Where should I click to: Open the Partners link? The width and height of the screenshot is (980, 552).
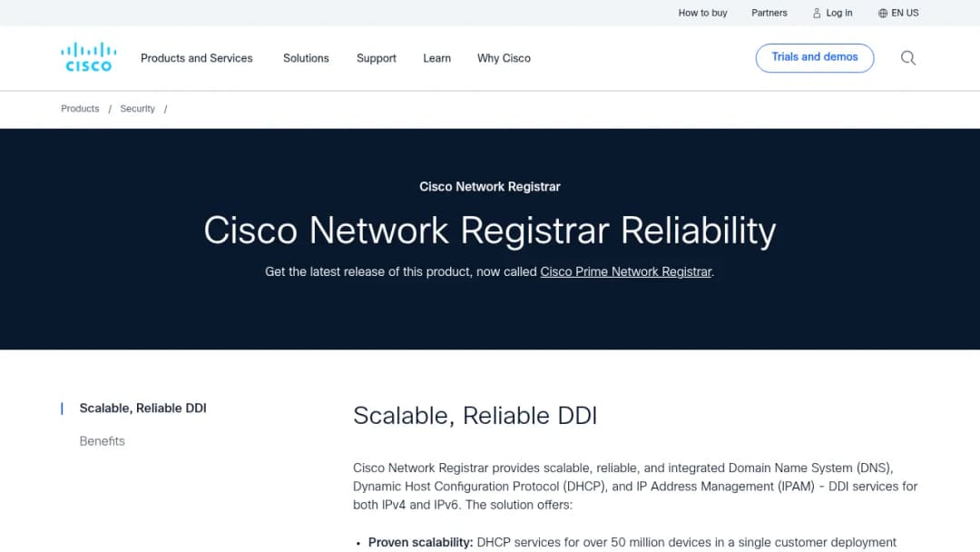pyautogui.click(x=769, y=13)
